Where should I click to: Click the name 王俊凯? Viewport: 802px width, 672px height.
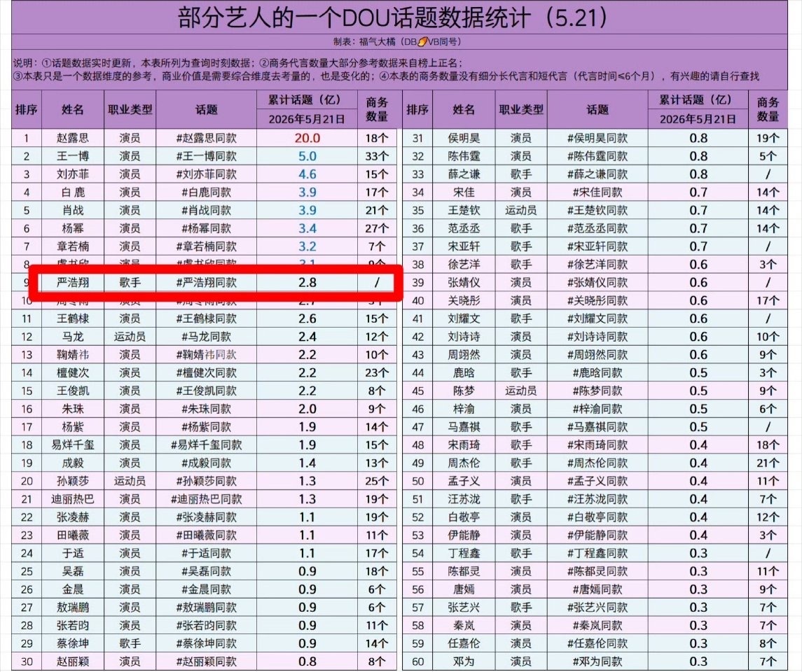coord(73,391)
